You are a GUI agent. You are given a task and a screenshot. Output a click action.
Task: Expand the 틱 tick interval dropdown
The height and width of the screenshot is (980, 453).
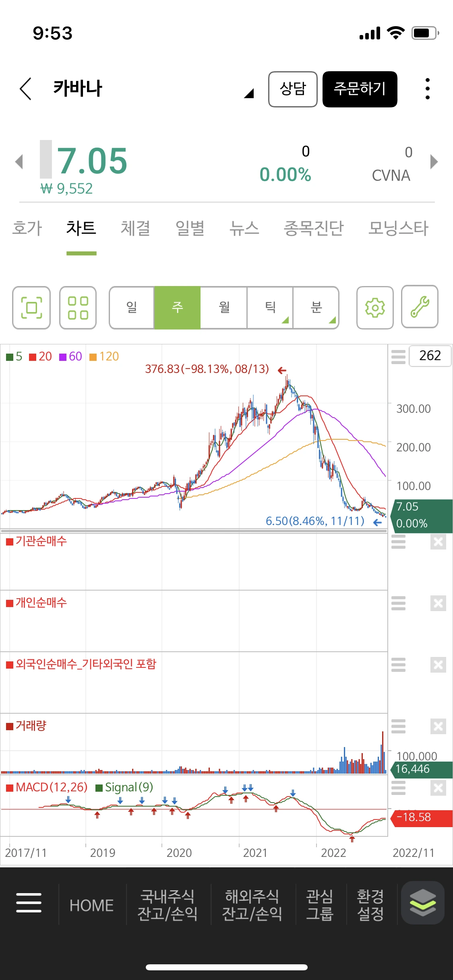[270, 308]
